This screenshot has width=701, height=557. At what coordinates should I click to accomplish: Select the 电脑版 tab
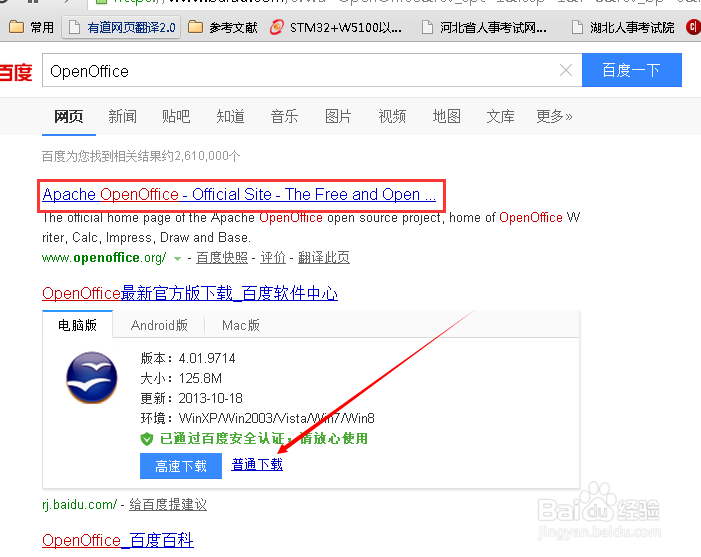[77, 325]
